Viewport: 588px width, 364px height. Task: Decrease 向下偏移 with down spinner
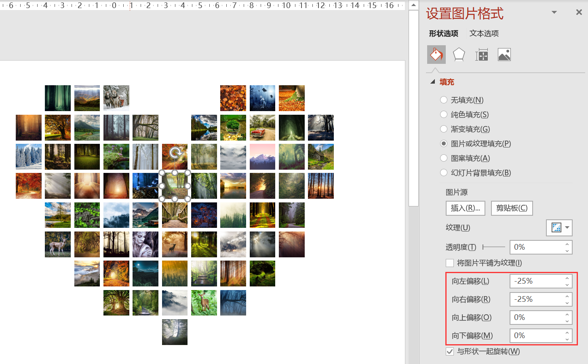pos(567,339)
